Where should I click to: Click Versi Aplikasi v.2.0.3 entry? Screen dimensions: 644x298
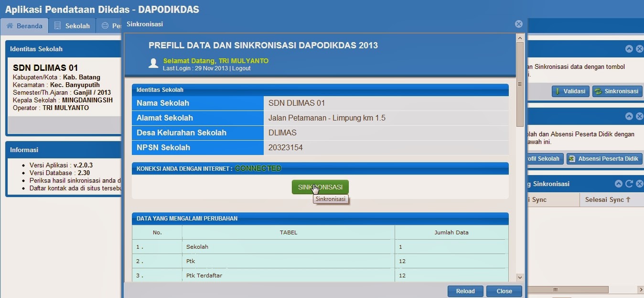point(61,165)
